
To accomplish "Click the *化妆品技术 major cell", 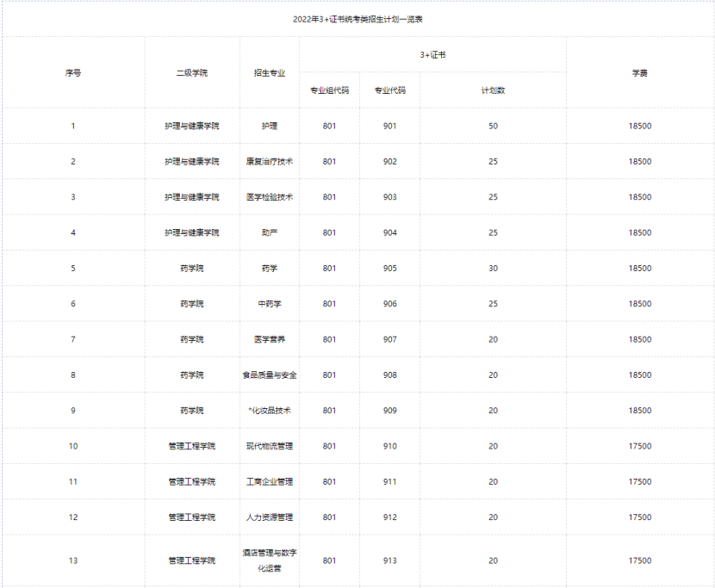I will click(270, 411).
